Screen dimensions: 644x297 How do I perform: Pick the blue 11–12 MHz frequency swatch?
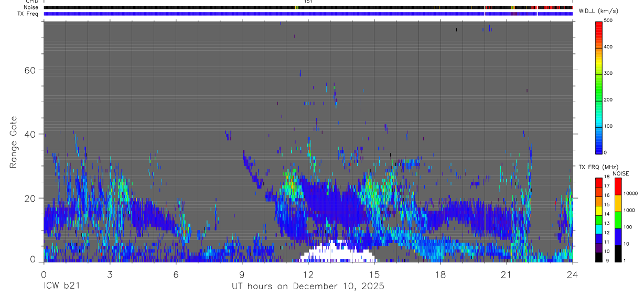point(599,238)
